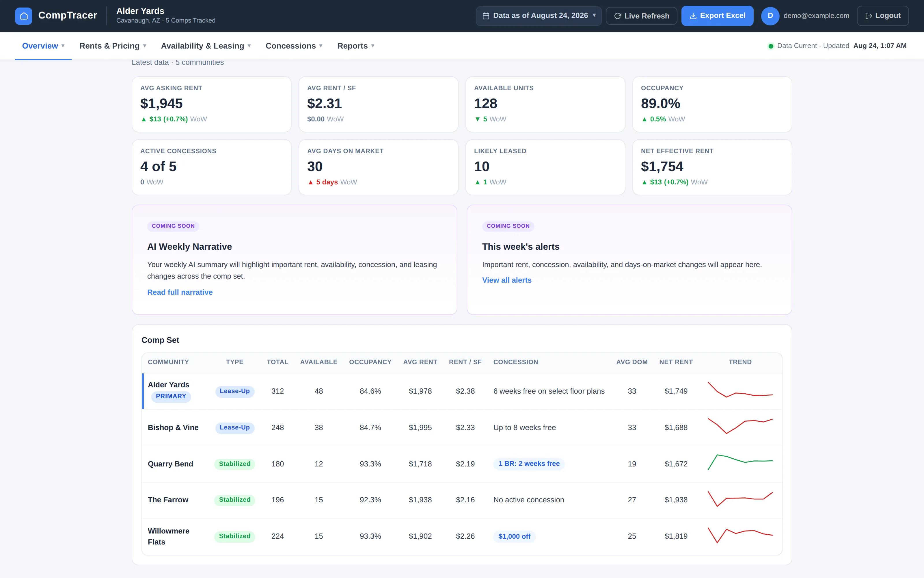Click the Export Excel button

(717, 16)
